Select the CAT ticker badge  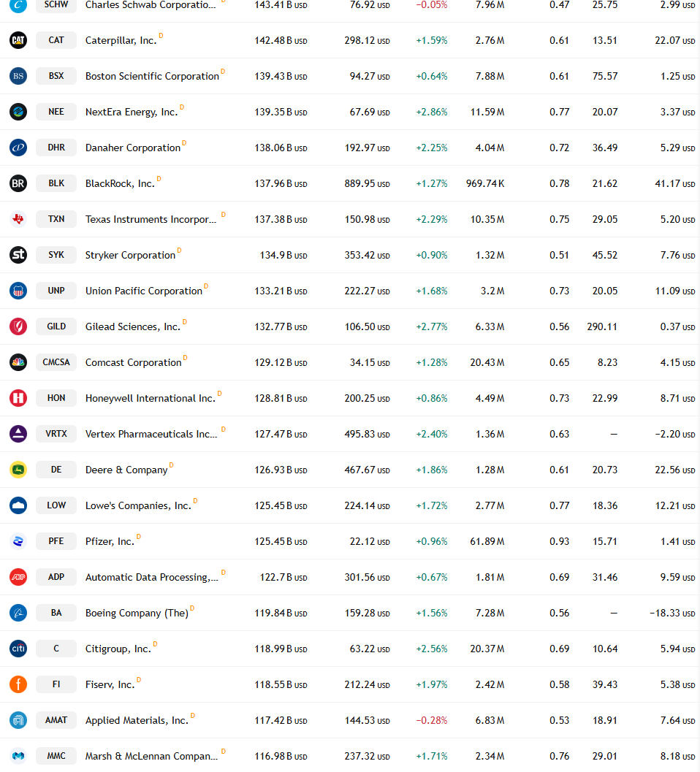click(56, 40)
